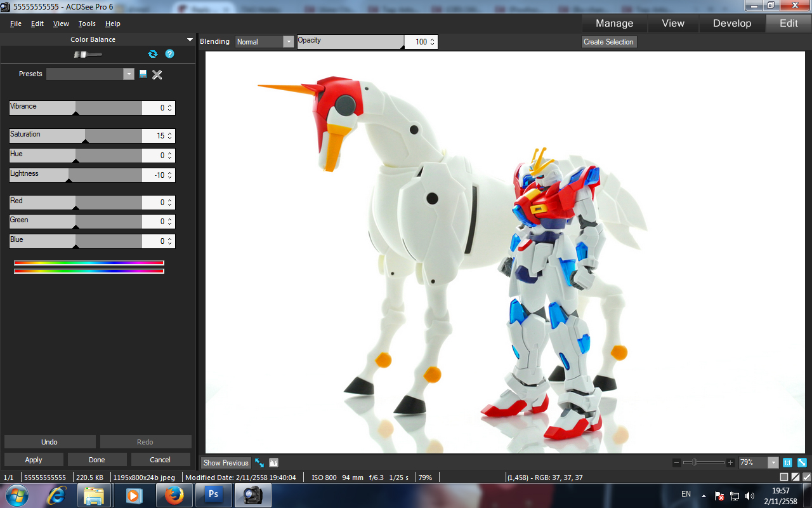Cancel the Color Balance edit
The height and width of the screenshot is (508, 812).
click(160, 460)
